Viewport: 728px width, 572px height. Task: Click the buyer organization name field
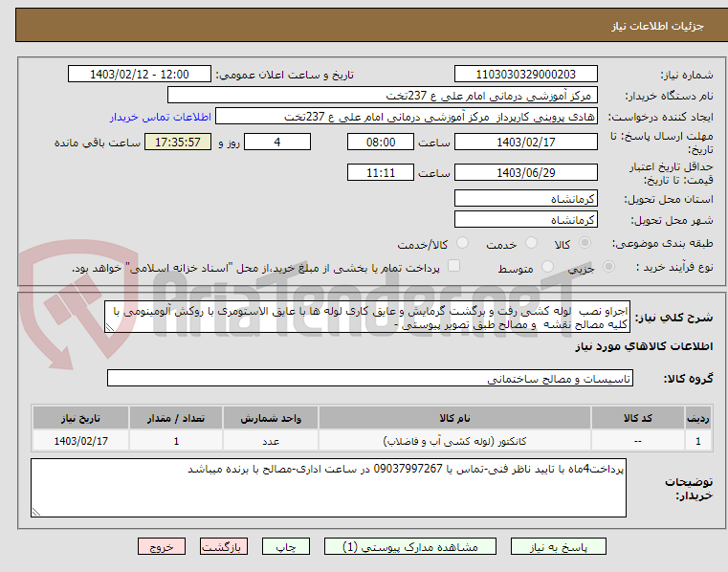point(382,96)
